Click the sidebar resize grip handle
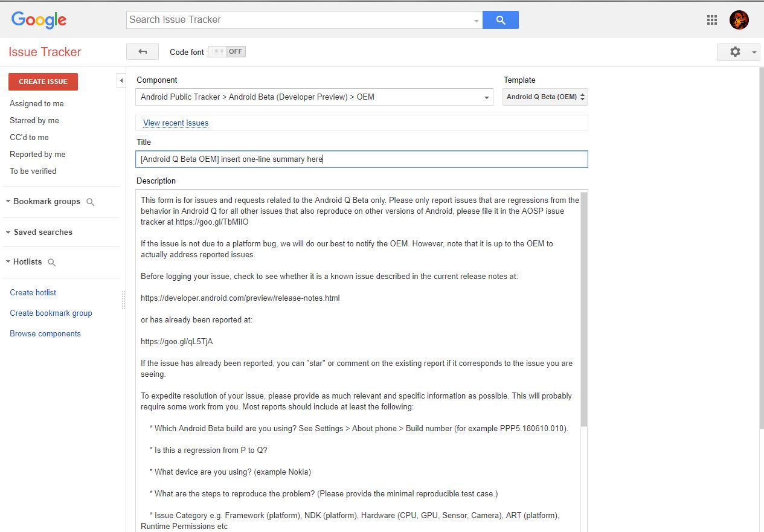The image size is (764, 532). tap(123, 300)
